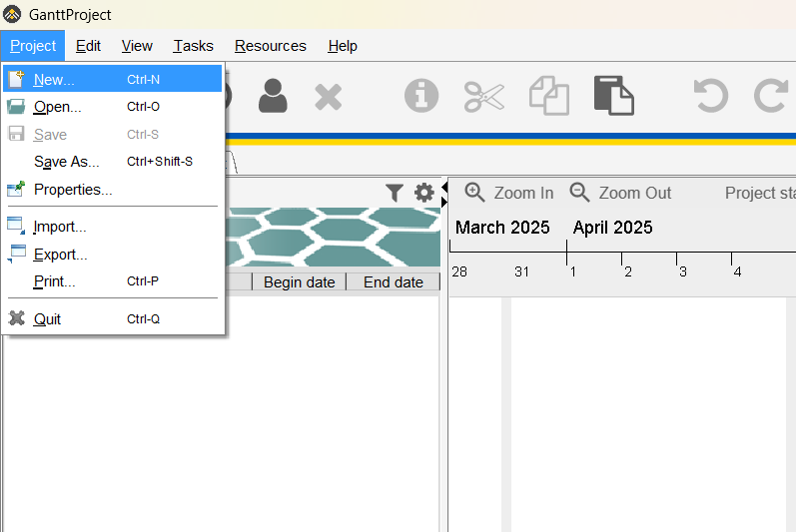Choose Properties... menu entry
The image size is (796, 532).
click(x=112, y=190)
